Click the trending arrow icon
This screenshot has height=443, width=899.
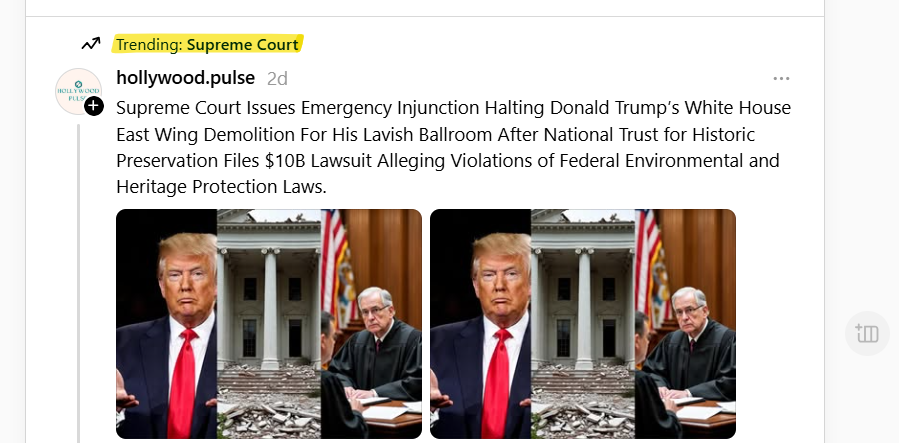(x=91, y=44)
